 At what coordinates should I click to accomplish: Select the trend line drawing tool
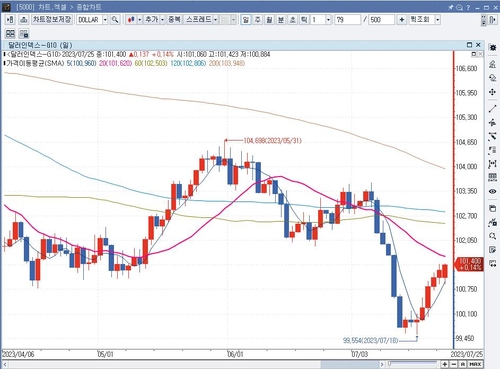pyautogui.click(x=492, y=108)
